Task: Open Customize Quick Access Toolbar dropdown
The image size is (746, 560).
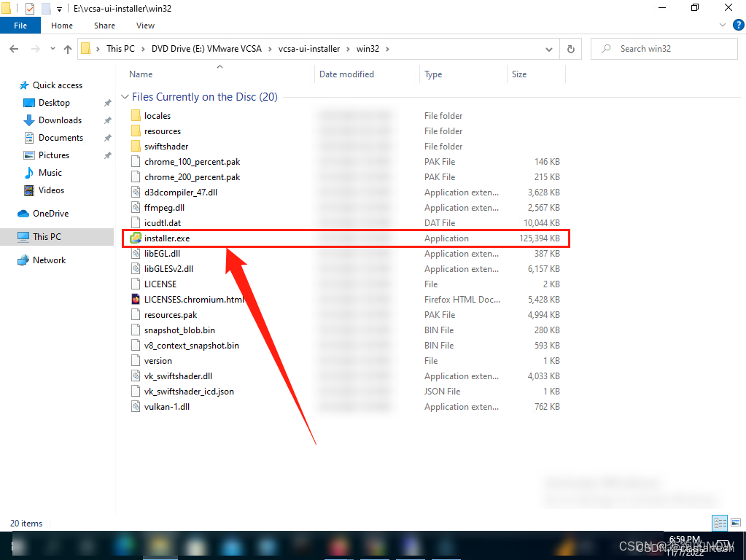Action: (59, 9)
